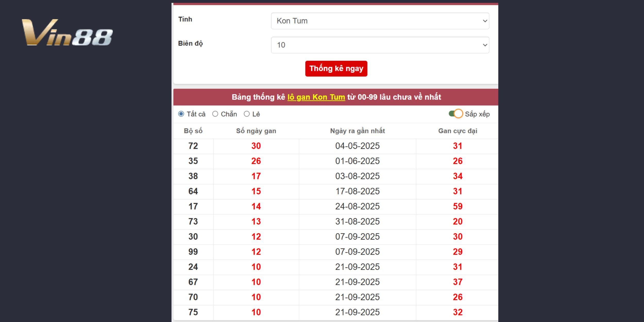Click the Vin88 logo

(67, 32)
